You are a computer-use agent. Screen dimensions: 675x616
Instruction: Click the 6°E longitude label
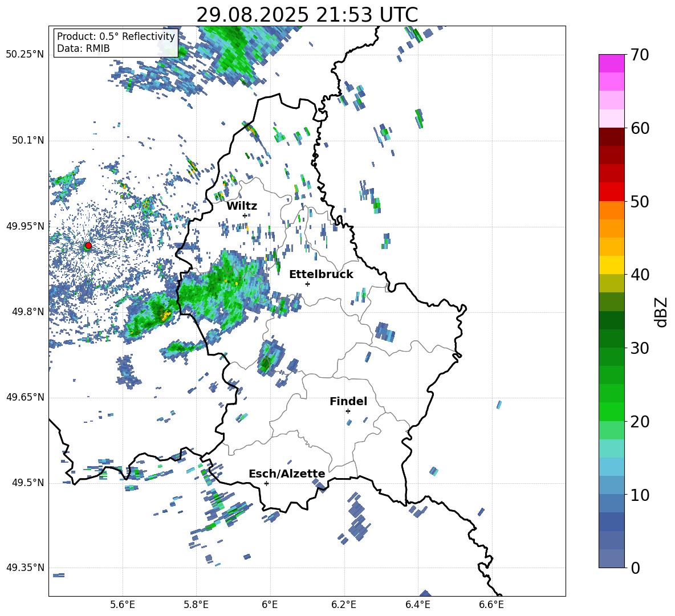pyautogui.click(x=270, y=605)
